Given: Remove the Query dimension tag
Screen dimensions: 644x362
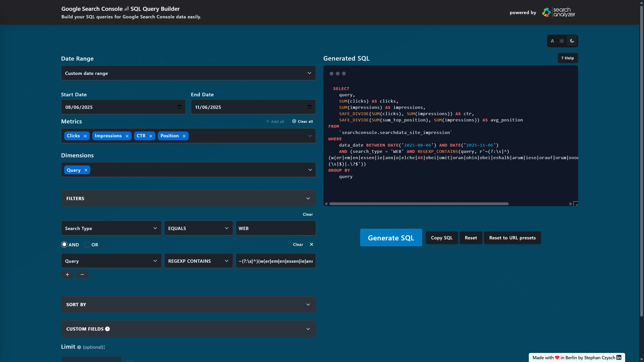Looking at the screenshot, I should tap(86, 170).
